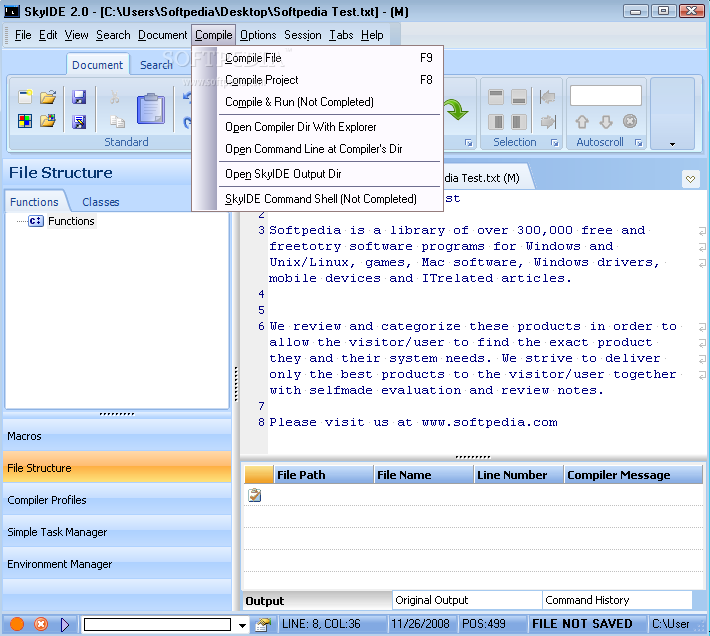The width and height of the screenshot is (710, 636).
Task: Open the Edit menu
Action: pyautogui.click(x=48, y=35)
